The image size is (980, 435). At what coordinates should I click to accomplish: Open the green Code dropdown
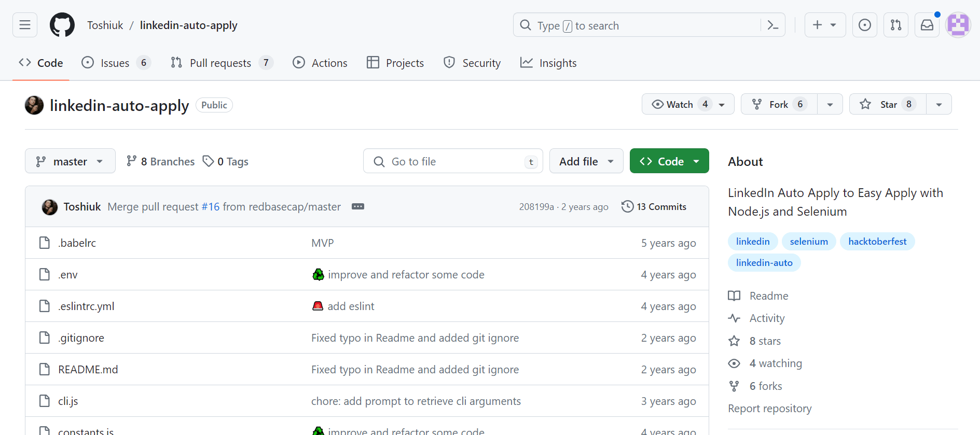pyautogui.click(x=669, y=161)
